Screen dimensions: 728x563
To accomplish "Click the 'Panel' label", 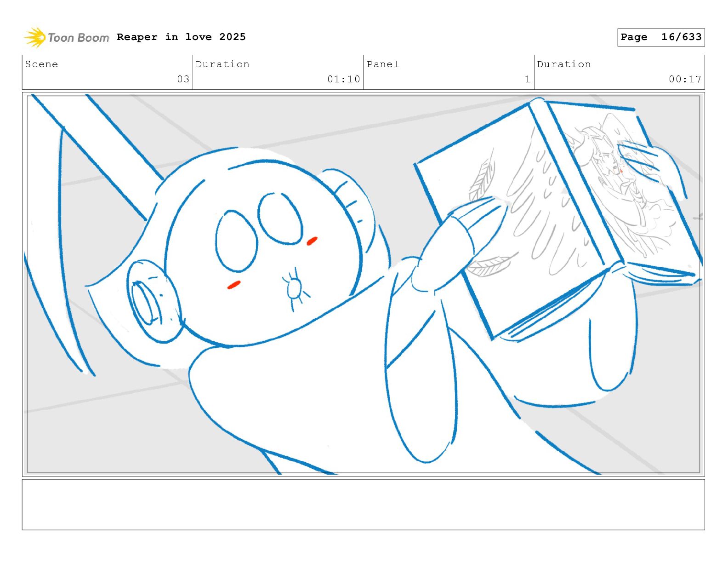I will click(383, 64).
